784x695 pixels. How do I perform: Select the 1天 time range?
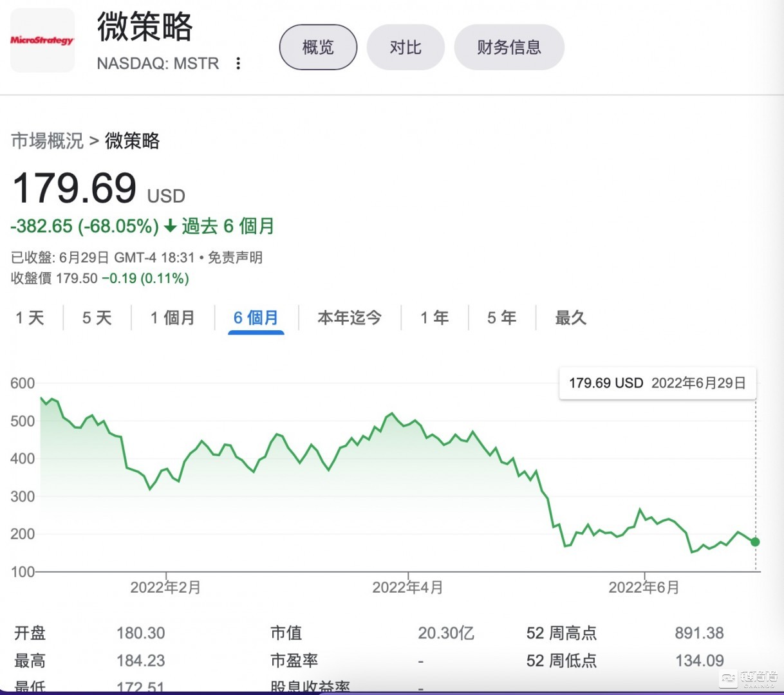pyautogui.click(x=29, y=317)
